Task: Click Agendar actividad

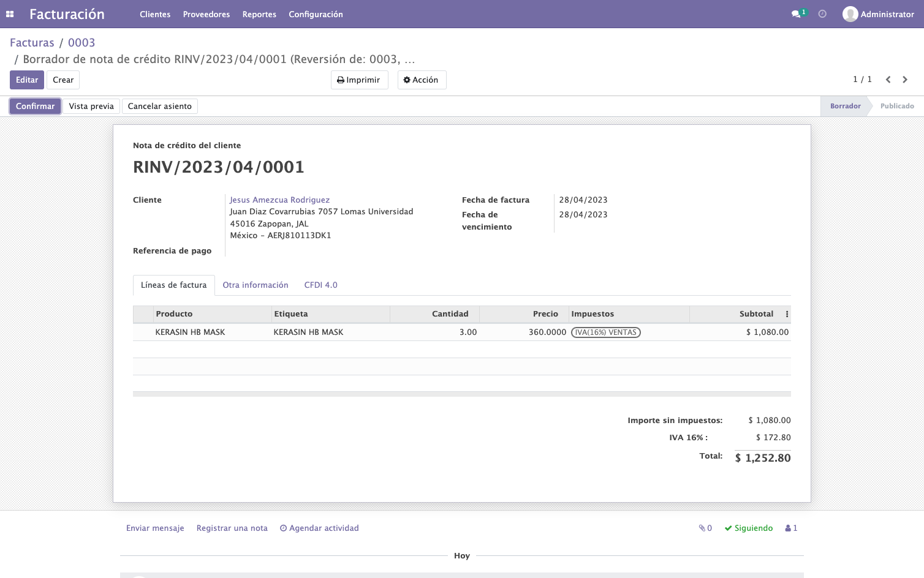Action: [x=319, y=528]
